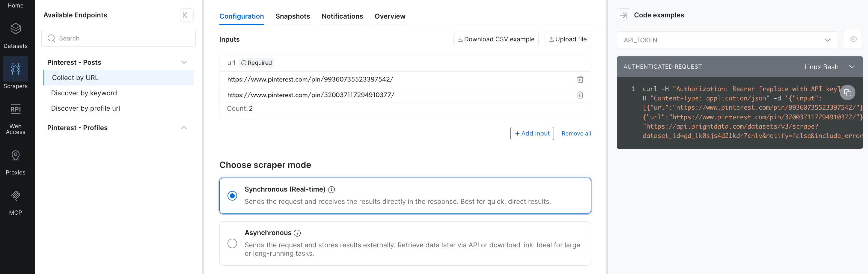Image resolution: width=868 pixels, height=274 pixels.
Task: Switch to the Snapshots tab
Action: click(x=293, y=16)
